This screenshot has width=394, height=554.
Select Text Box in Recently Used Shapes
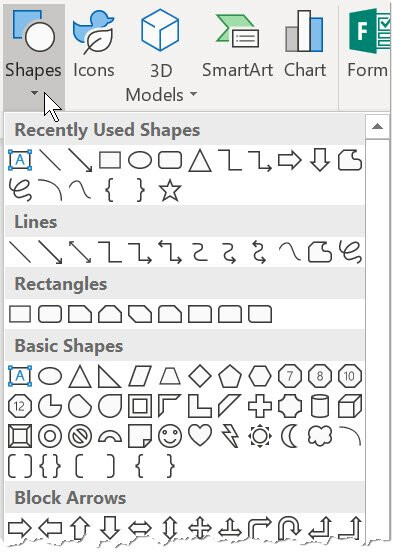click(x=20, y=160)
